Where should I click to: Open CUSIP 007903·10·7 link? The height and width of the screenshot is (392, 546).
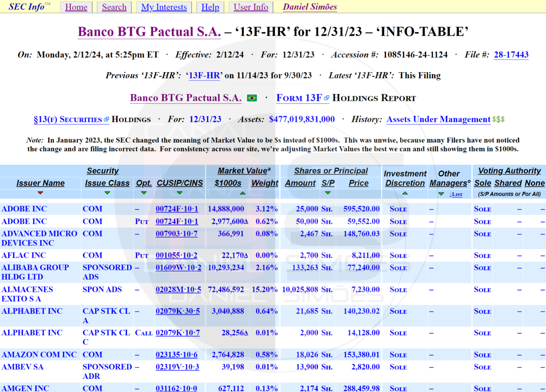[x=177, y=234]
